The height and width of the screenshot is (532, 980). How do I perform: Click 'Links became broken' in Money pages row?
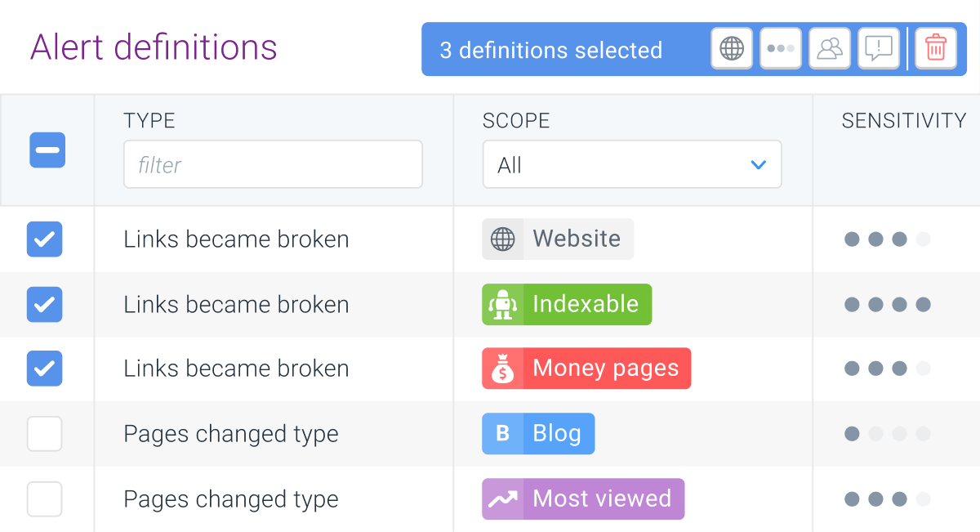(x=236, y=369)
